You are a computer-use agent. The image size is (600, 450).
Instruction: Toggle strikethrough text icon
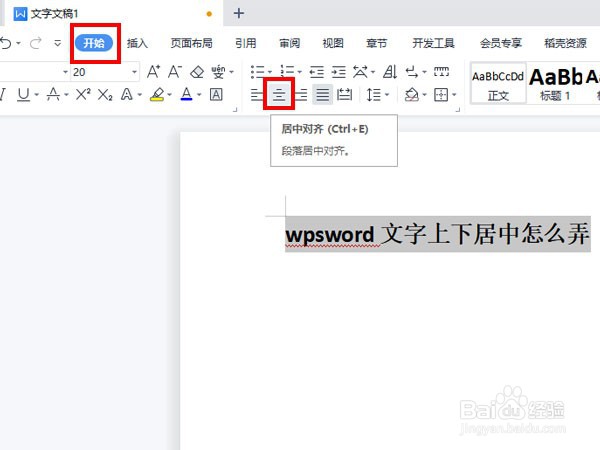pyautogui.click(x=53, y=95)
